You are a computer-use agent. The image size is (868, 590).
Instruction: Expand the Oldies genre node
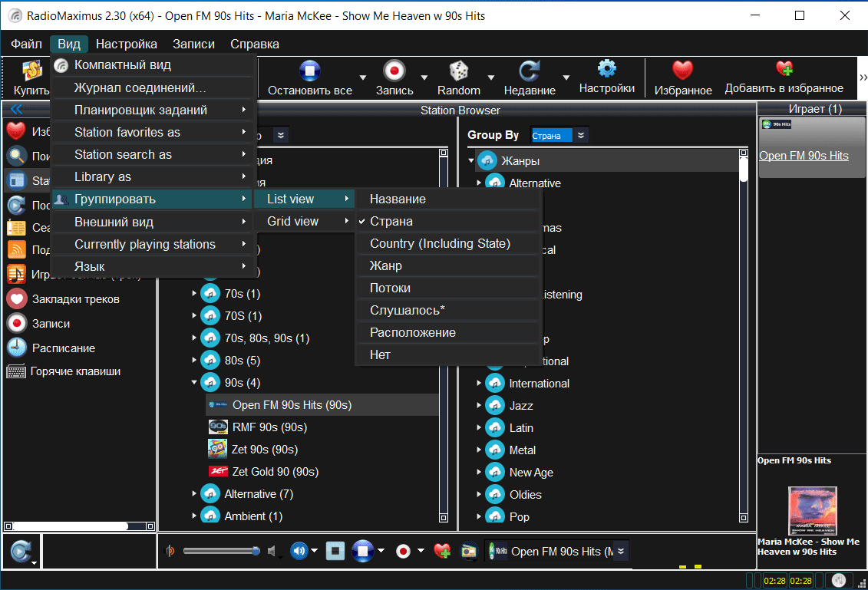[479, 494]
